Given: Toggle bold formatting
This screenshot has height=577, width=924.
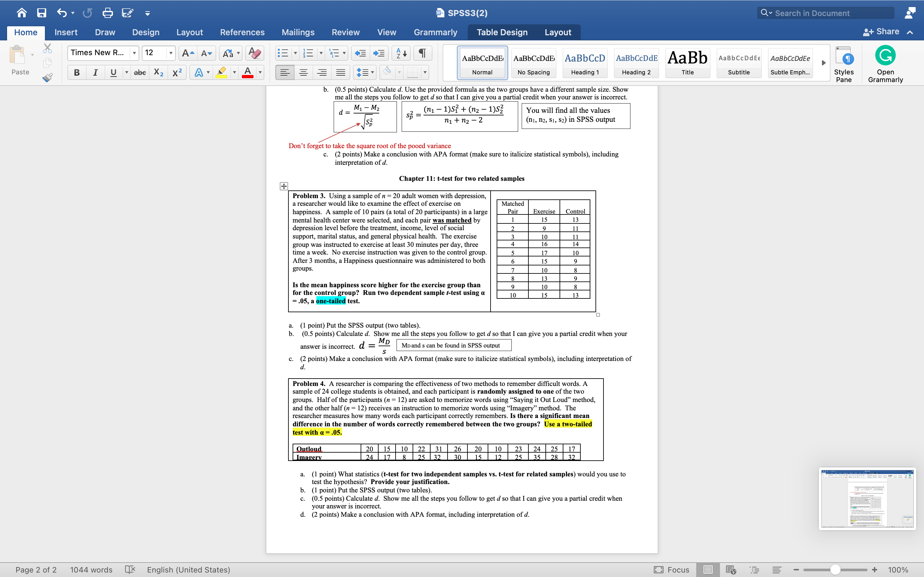Looking at the screenshot, I should 76,72.
